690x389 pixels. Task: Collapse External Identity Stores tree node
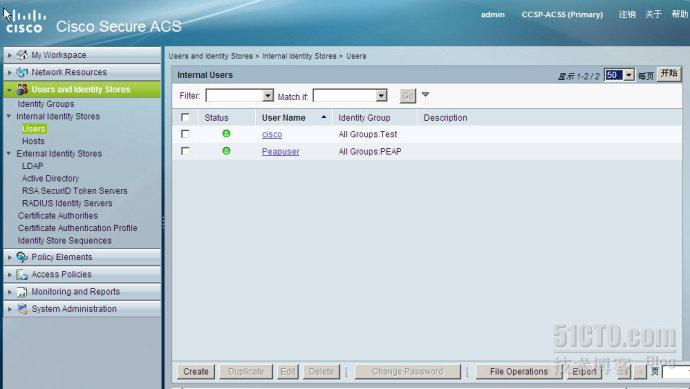[x=9, y=154]
